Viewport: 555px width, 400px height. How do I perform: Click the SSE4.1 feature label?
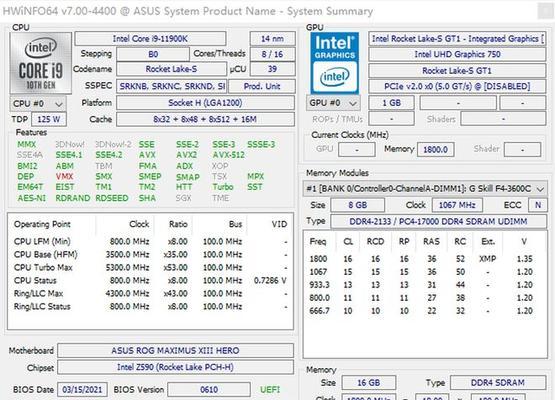click(69, 155)
